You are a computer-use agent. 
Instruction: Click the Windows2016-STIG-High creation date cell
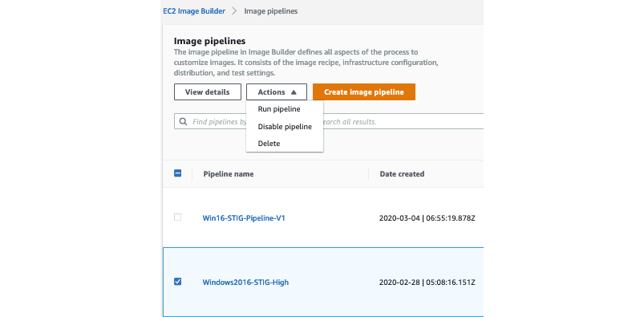click(x=427, y=282)
